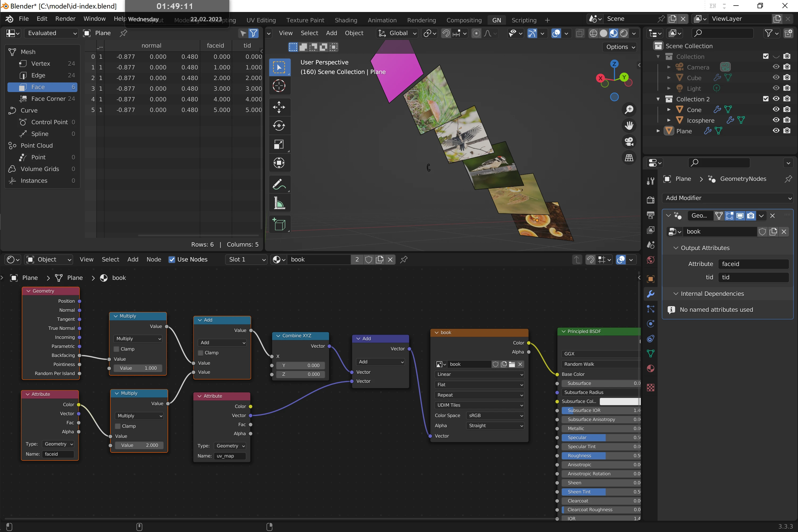Image resolution: width=798 pixels, height=532 pixels.
Task: Activate the Measure tool
Action: 279,202
